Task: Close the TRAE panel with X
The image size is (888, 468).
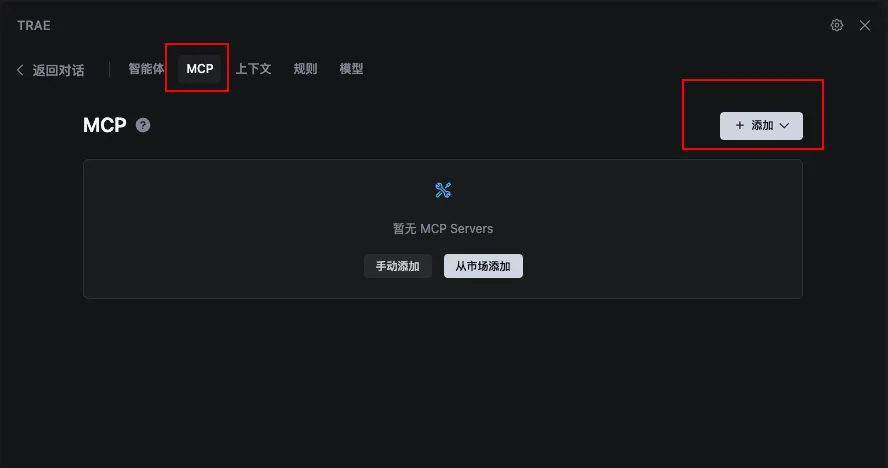Action: click(865, 25)
